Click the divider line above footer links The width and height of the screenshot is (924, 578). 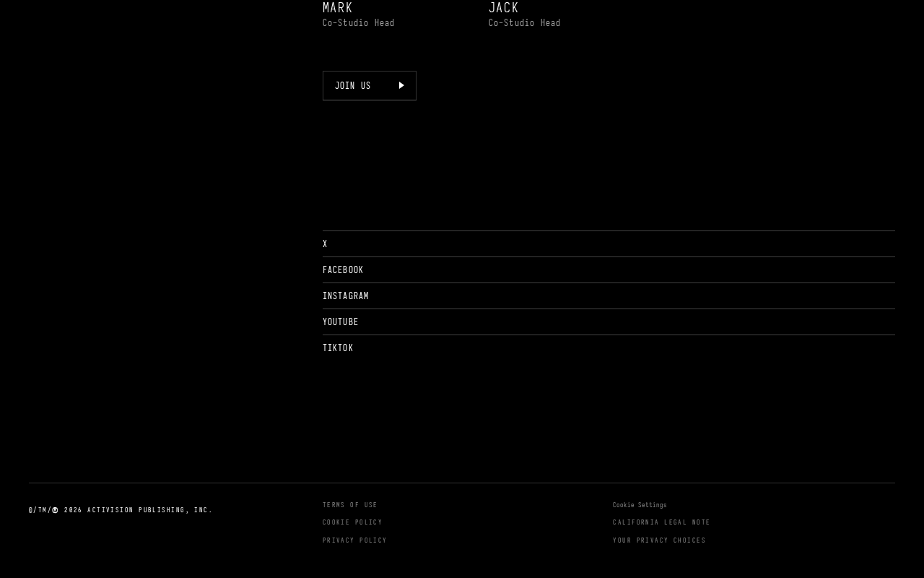tap(462, 483)
